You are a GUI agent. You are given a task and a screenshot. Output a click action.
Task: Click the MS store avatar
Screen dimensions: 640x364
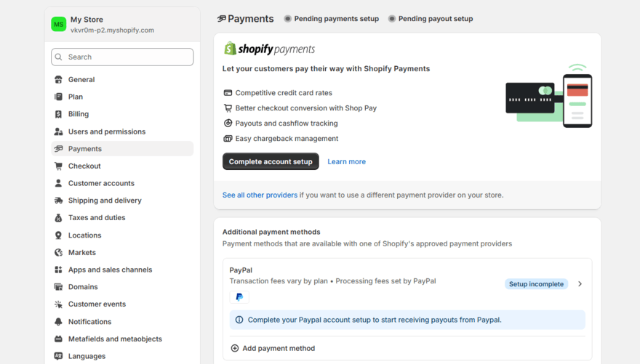(x=58, y=25)
